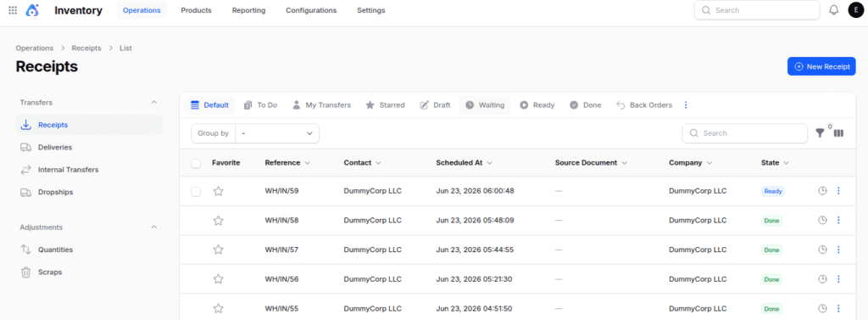The width and height of the screenshot is (868, 320).
Task: Open row actions menu for WH/IN/56
Action: pos(838,279)
